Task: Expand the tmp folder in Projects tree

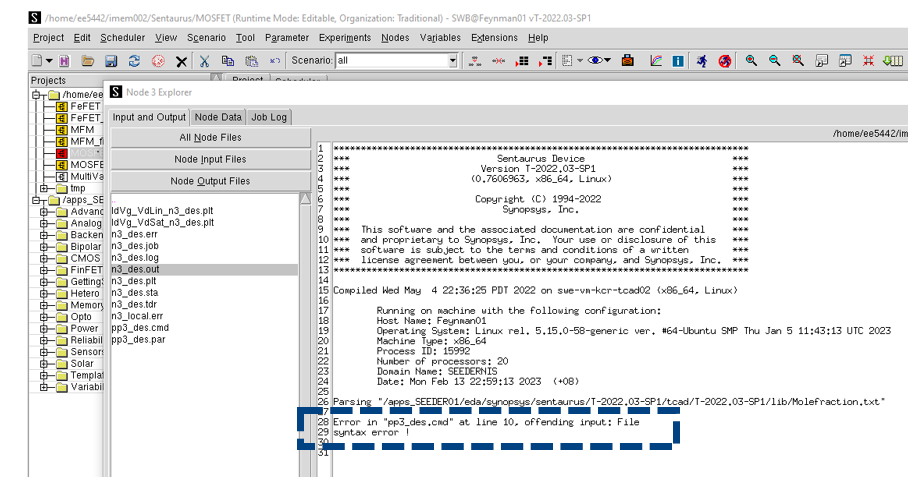Action: click(44, 188)
